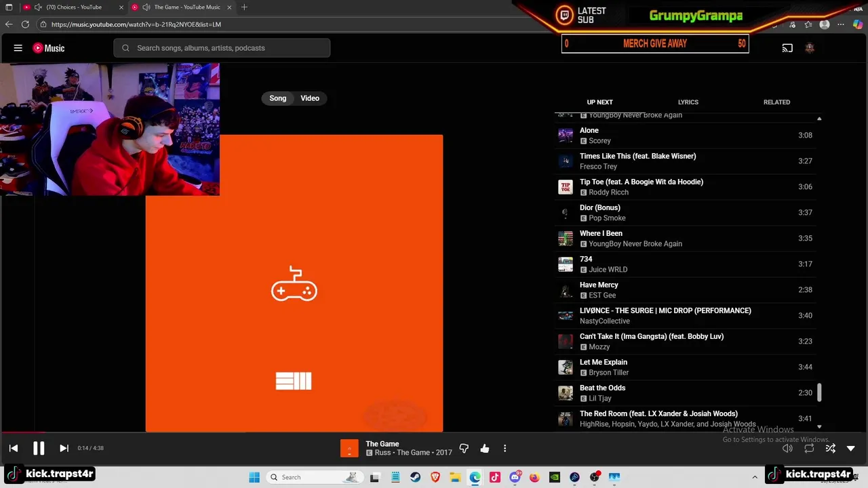Open File Explorer from the taskbar
Screen dimensions: 868x488
click(x=455, y=477)
